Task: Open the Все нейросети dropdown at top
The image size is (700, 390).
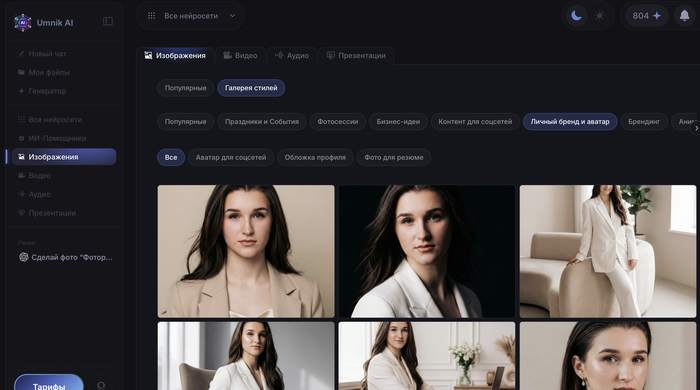Action: point(191,16)
